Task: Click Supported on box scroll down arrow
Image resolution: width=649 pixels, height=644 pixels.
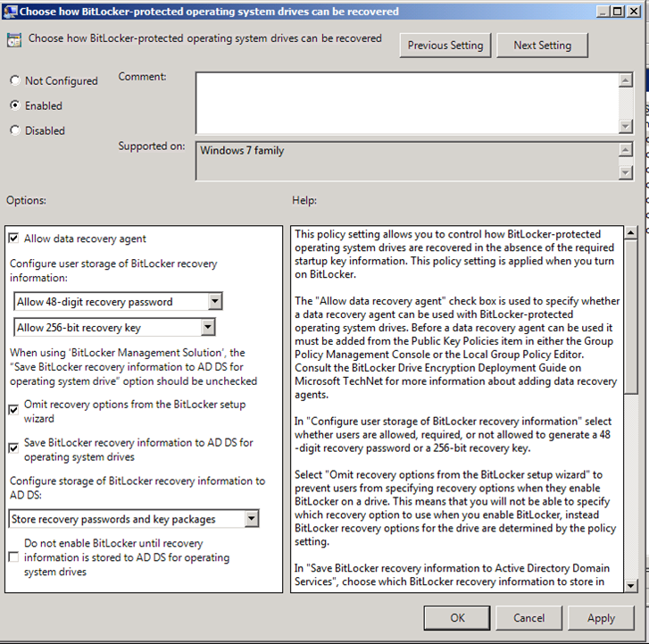Action: click(x=626, y=172)
